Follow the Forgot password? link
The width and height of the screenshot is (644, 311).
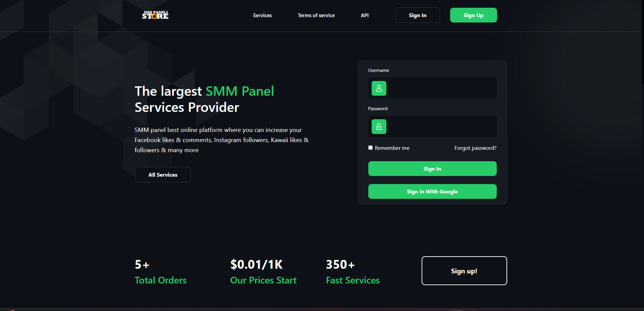click(475, 148)
